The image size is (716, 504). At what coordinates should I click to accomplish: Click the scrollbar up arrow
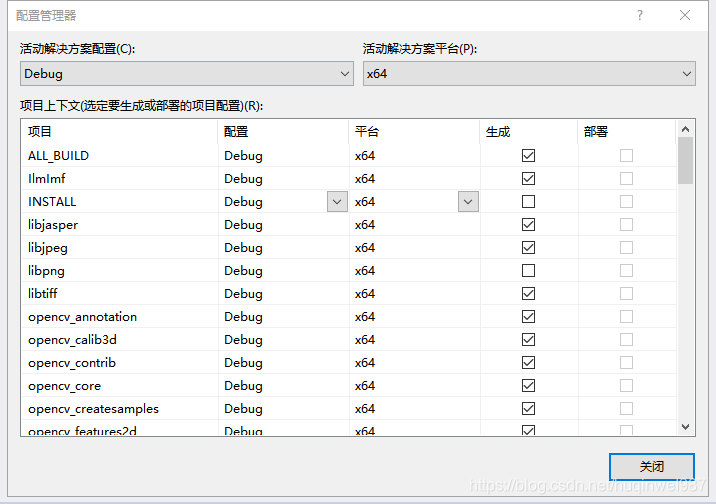pyautogui.click(x=685, y=129)
